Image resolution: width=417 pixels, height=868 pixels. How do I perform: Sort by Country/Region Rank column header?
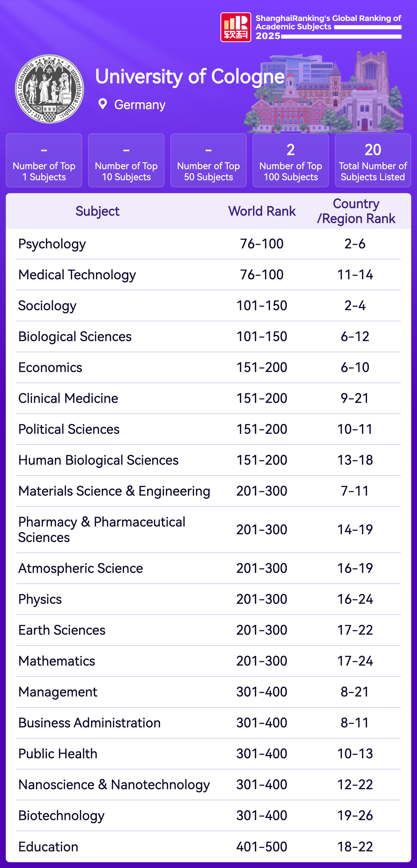(x=356, y=211)
